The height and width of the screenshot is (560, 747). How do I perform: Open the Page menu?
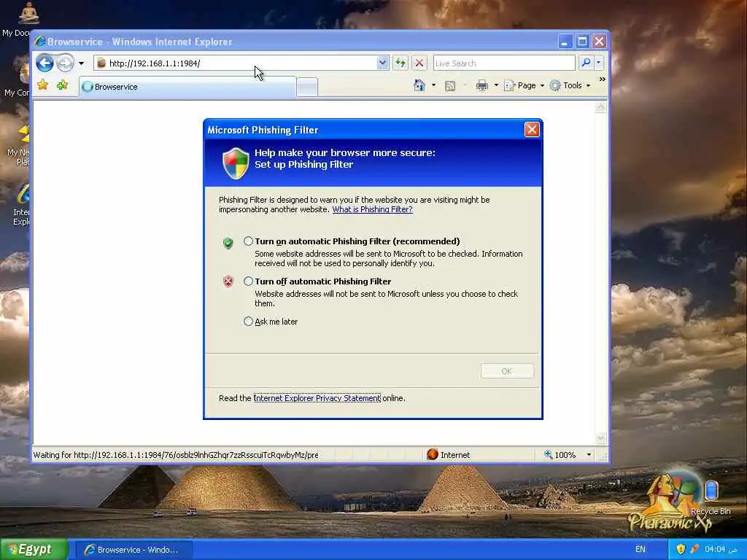tap(524, 85)
